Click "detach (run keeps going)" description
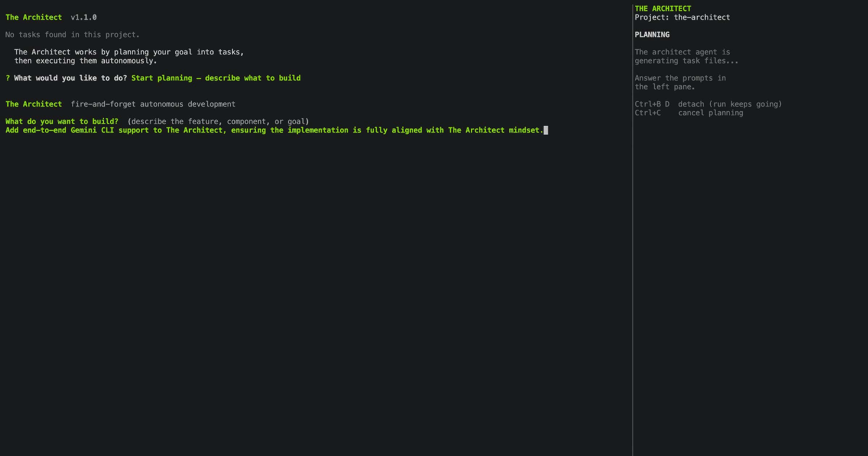This screenshot has height=456, width=868. click(730, 104)
